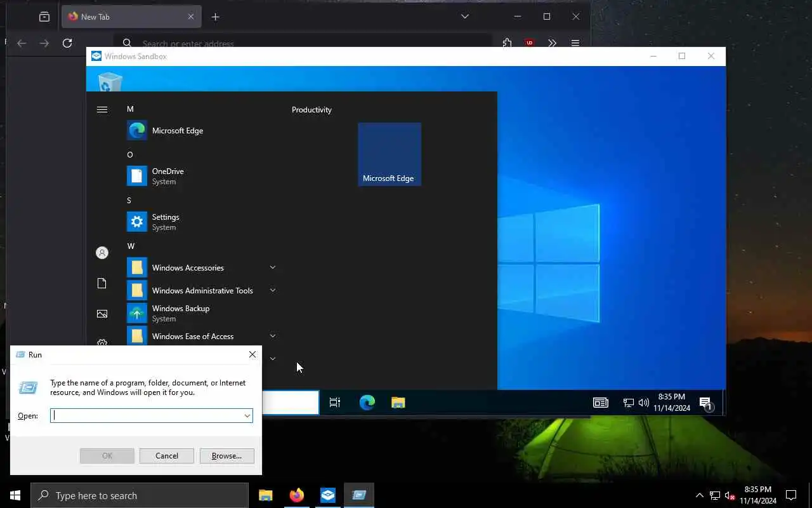
Task: Click Run dialog icon on host taskbar
Action: pos(359,495)
